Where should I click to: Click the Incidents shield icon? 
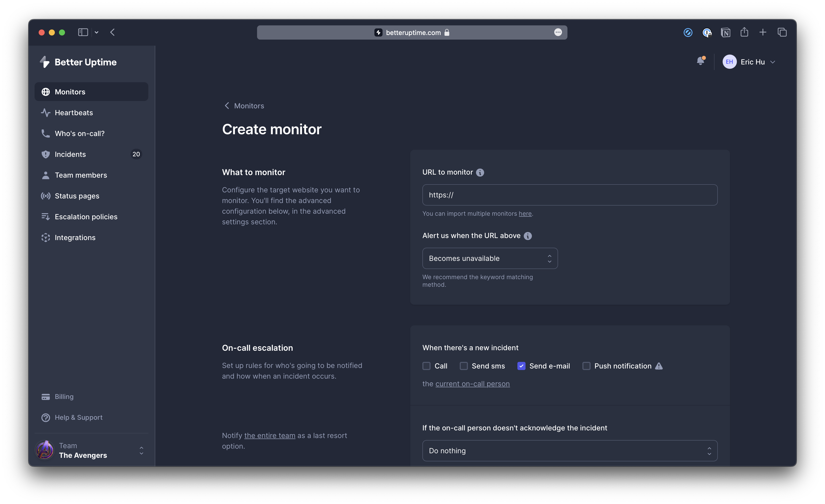click(45, 154)
